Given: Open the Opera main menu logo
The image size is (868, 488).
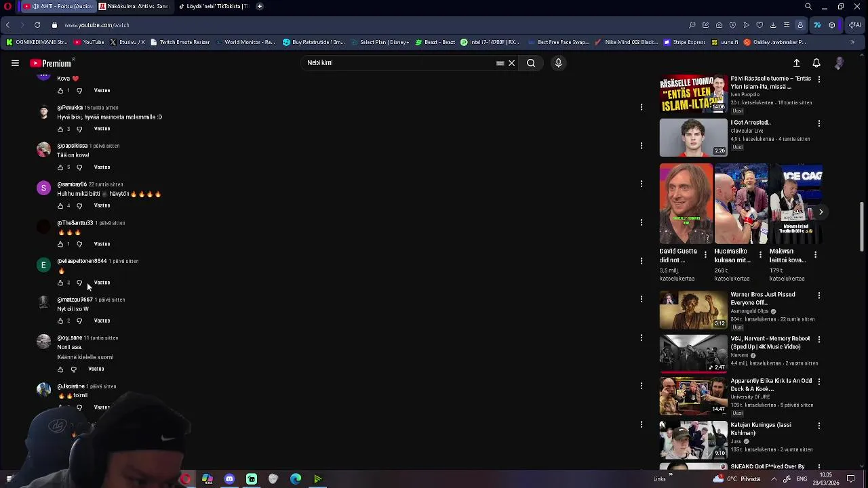Looking at the screenshot, I should coord(7,6).
